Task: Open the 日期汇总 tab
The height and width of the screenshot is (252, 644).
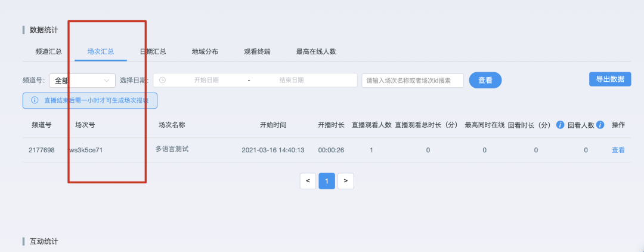Action: pyautogui.click(x=153, y=51)
